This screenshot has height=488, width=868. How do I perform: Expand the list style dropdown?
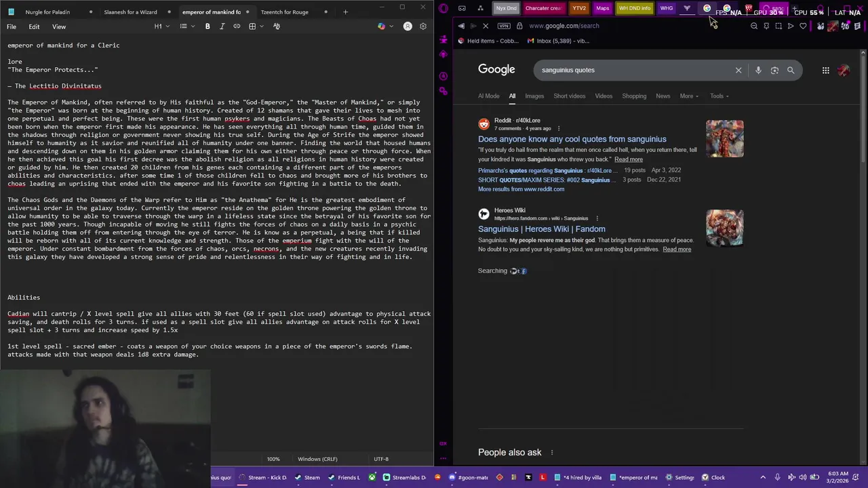coord(186,26)
